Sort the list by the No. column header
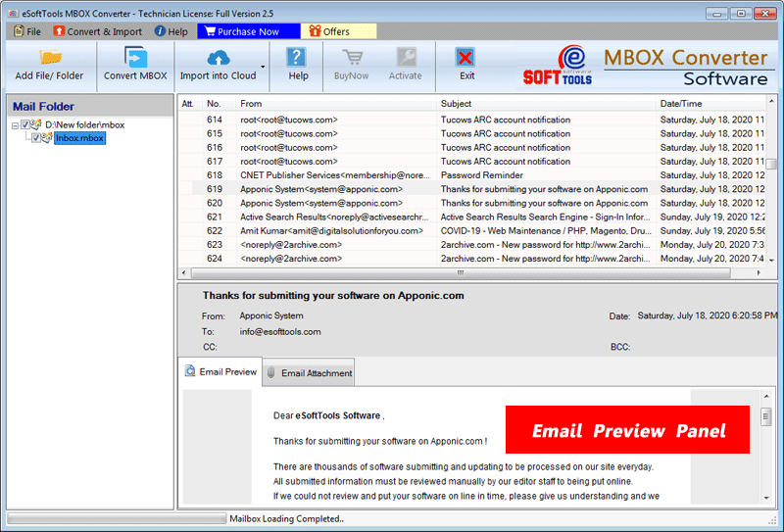This screenshot has width=784, height=532. pyautogui.click(x=219, y=104)
